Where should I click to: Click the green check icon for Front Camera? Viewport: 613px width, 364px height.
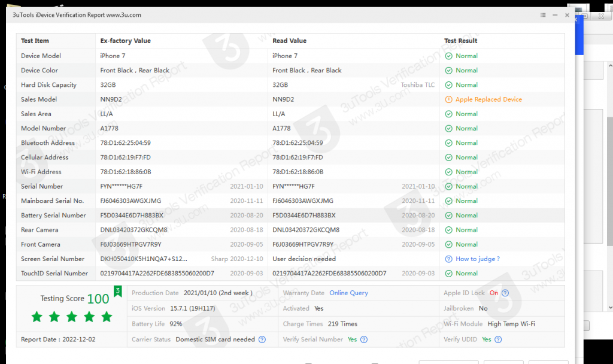click(x=449, y=244)
